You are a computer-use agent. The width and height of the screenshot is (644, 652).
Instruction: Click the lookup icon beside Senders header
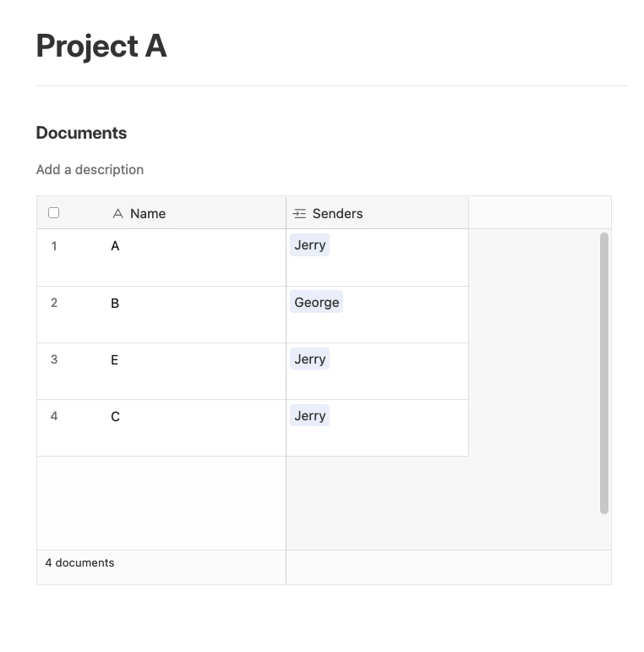[299, 214]
